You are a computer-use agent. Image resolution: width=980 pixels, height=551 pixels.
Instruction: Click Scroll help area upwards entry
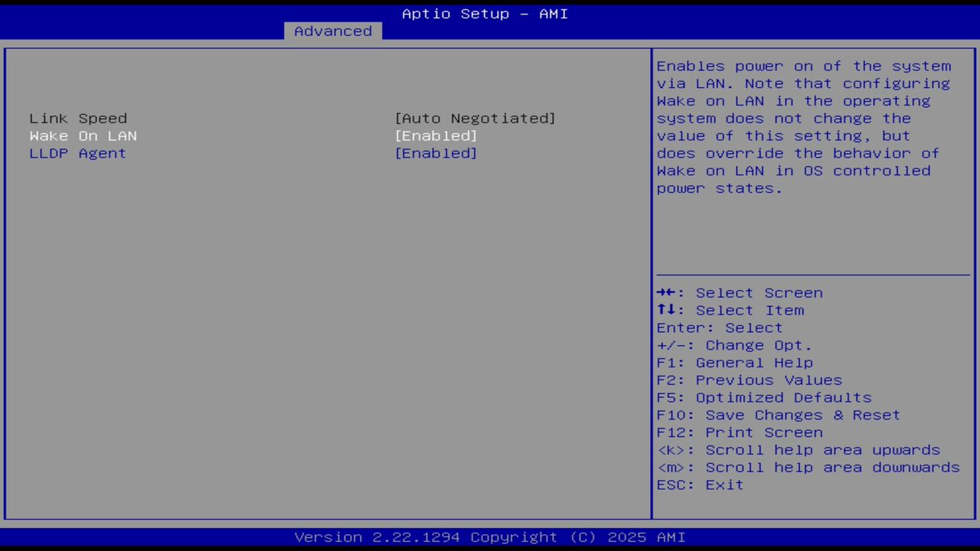tap(799, 450)
